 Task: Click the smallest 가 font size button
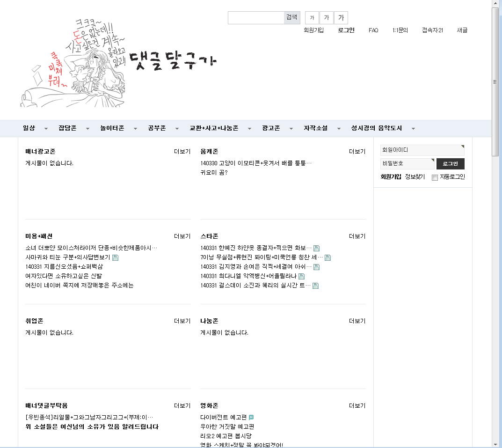312,18
